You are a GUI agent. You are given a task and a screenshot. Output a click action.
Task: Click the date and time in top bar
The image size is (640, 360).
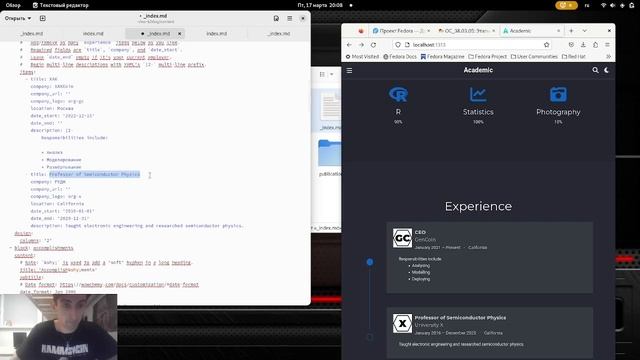pyautogui.click(x=320, y=5)
